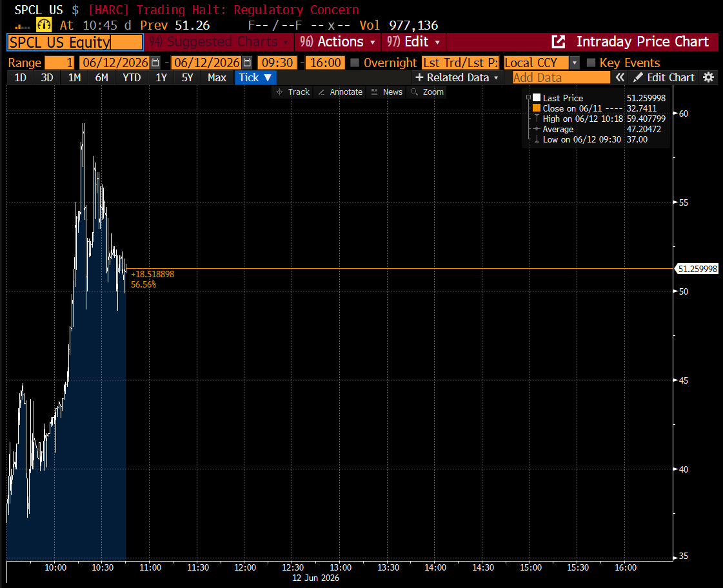The width and height of the screenshot is (723, 588).
Task: Open the Lst Trd/Lst Px dropdown
Action: pyautogui.click(x=460, y=63)
